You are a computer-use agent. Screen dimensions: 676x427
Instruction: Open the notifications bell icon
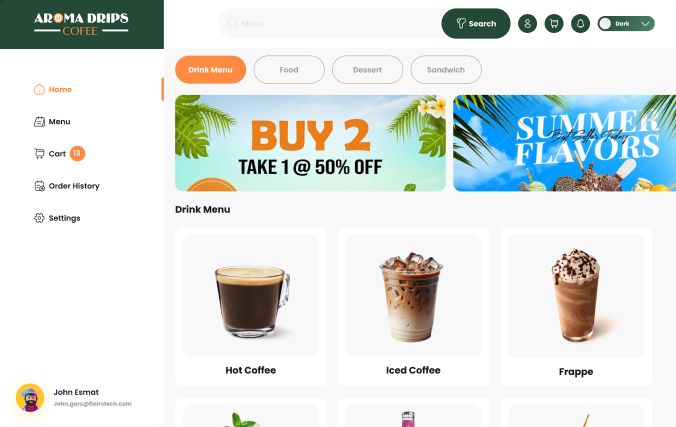click(580, 23)
